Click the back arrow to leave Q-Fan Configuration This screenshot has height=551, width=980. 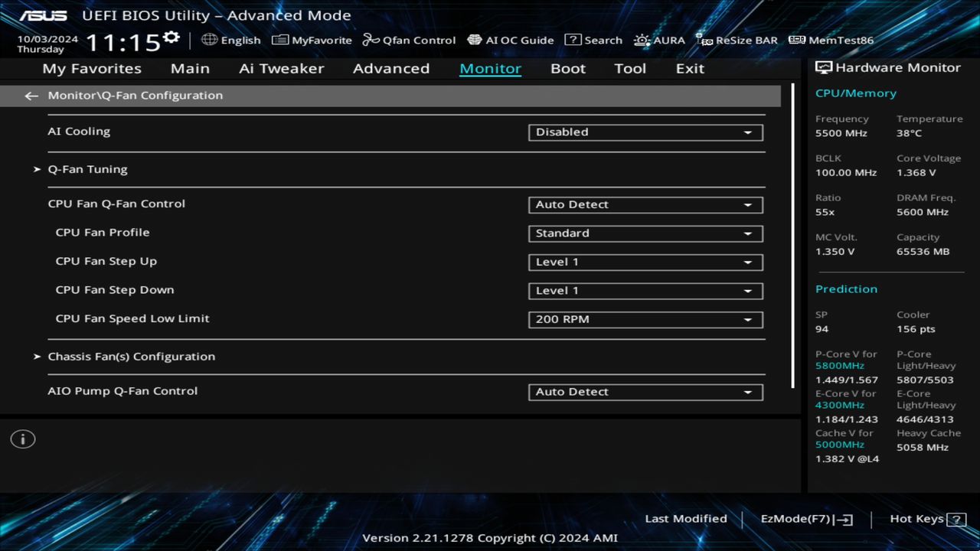pos(31,95)
